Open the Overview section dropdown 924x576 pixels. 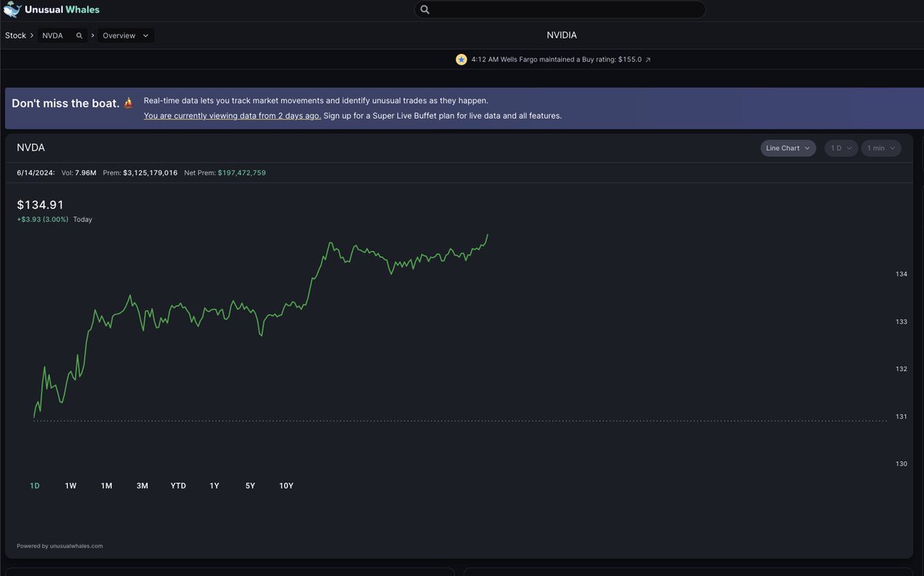pos(126,35)
